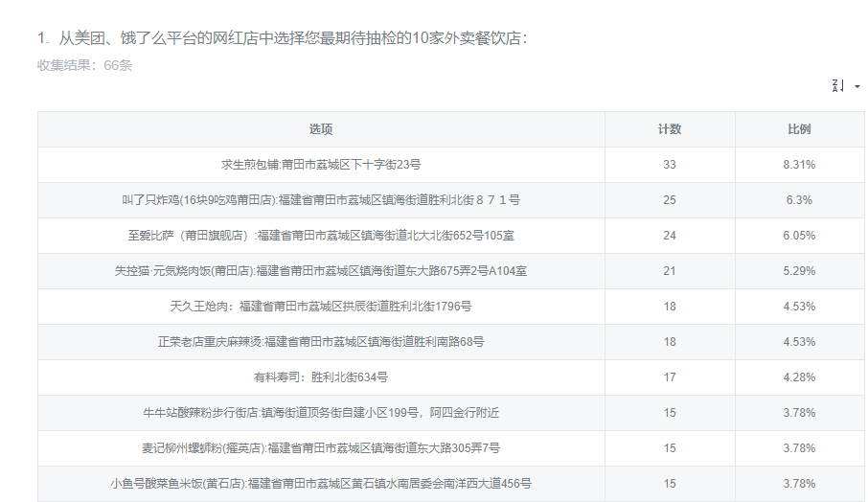Select the 求生煎包铺 option row
Viewport: 868px width, 502px height.
tap(321, 165)
